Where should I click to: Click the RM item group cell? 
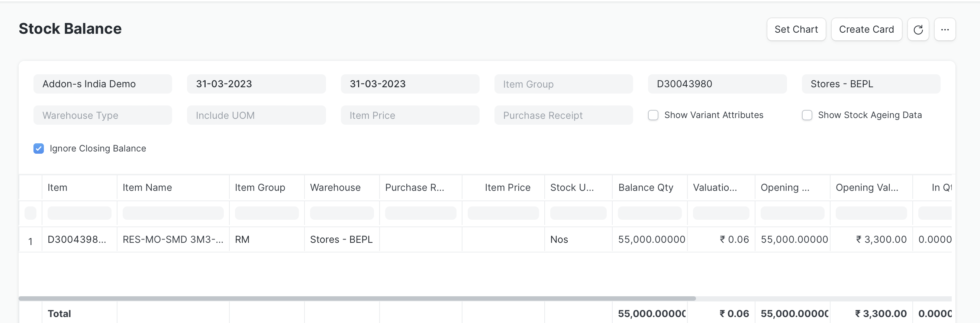point(266,239)
